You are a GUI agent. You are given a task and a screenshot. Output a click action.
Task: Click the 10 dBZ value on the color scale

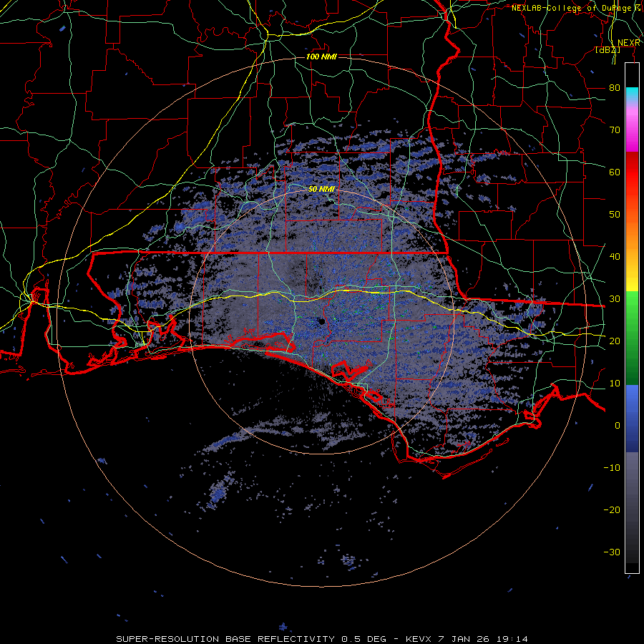click(615, 384)
